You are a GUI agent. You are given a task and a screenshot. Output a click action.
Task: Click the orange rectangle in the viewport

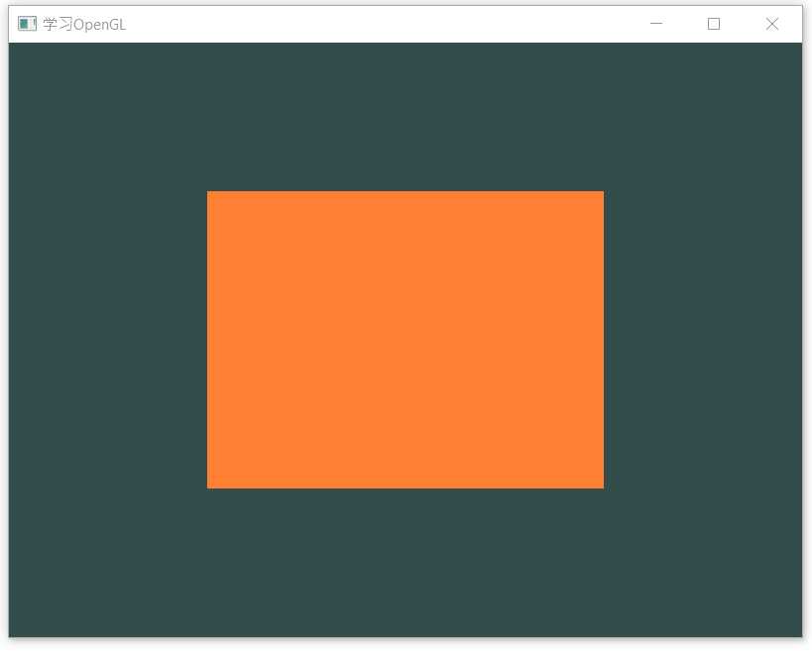tap(406, 340)
